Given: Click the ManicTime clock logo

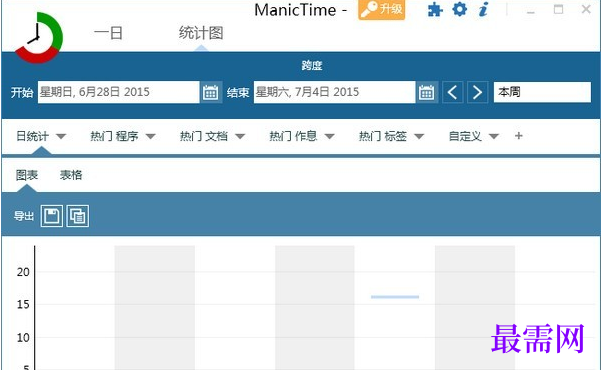Looking at the screenshot, I should tap(38, 38).
